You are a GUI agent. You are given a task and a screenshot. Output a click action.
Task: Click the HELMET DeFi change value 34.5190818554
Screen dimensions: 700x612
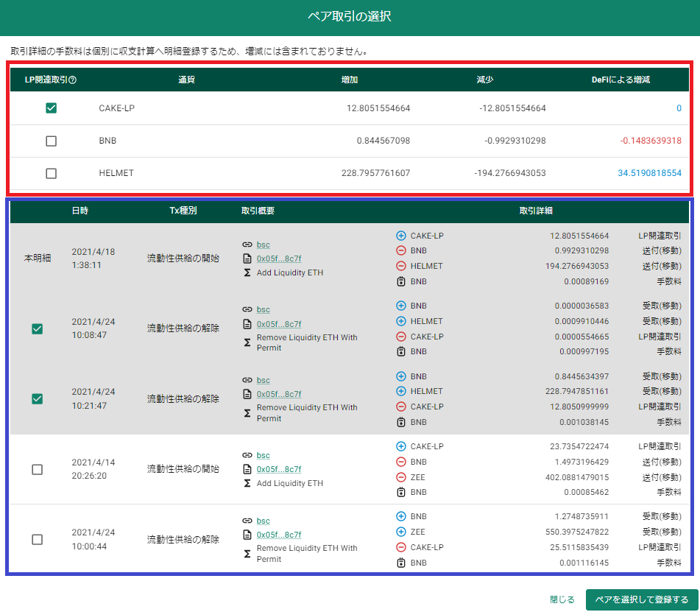pyautogui.click(x=649, y=173)
